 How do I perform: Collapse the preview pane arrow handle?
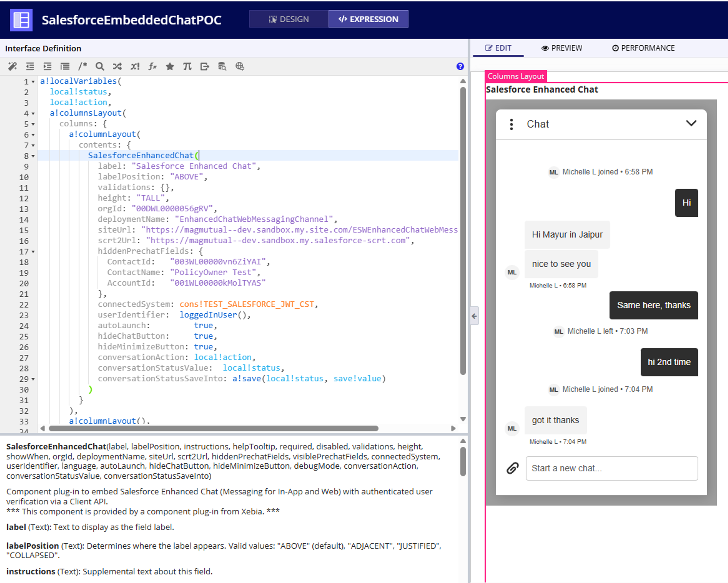click(x=474, y=316)
